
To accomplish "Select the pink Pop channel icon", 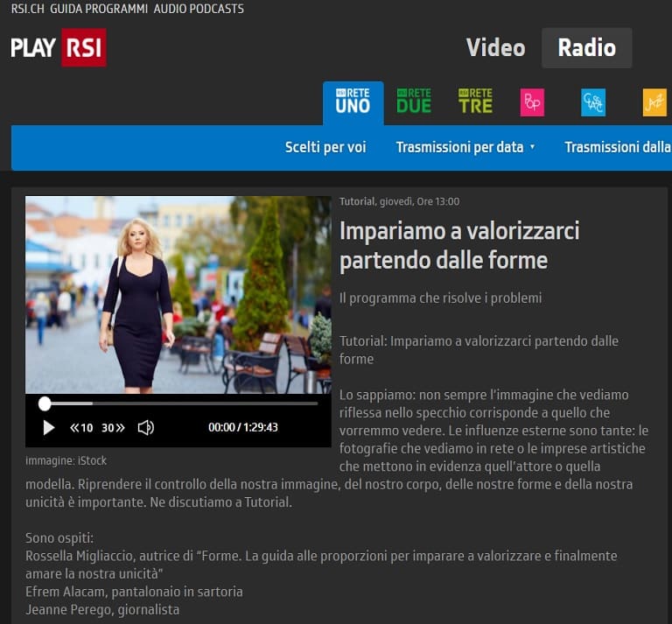I will pyautogui.click(x=532, y=102).
